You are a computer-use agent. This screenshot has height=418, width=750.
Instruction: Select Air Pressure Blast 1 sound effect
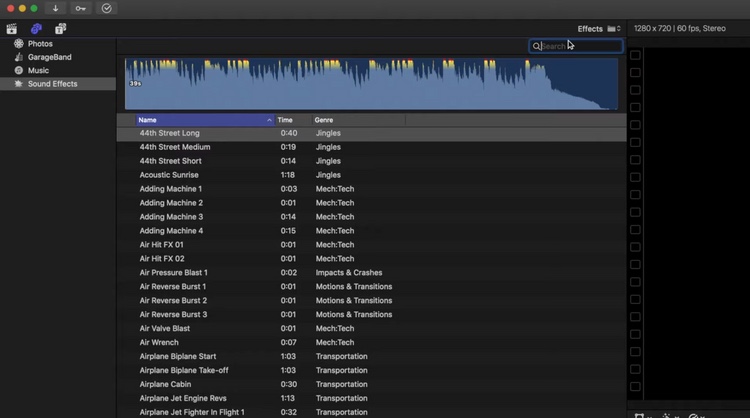[x=174, y=273]
